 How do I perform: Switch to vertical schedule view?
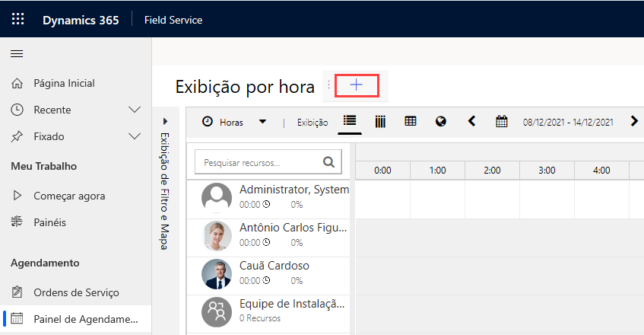(x=380, y=121)
